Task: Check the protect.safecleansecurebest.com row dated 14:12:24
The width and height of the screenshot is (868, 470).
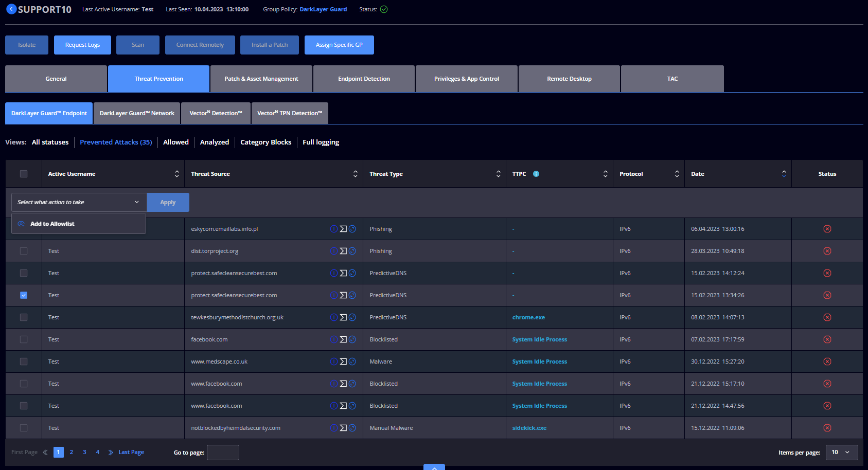Action: click(x=24, y=273)
